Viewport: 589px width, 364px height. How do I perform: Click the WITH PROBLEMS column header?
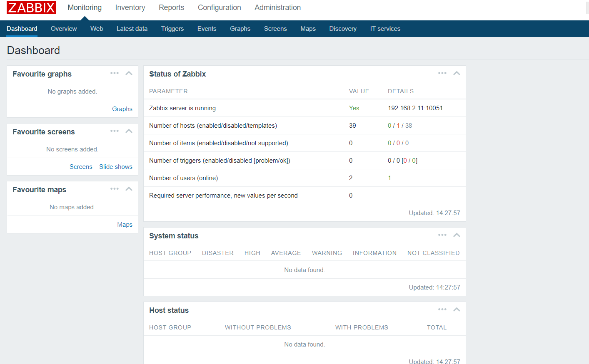(x=362, y=327)
